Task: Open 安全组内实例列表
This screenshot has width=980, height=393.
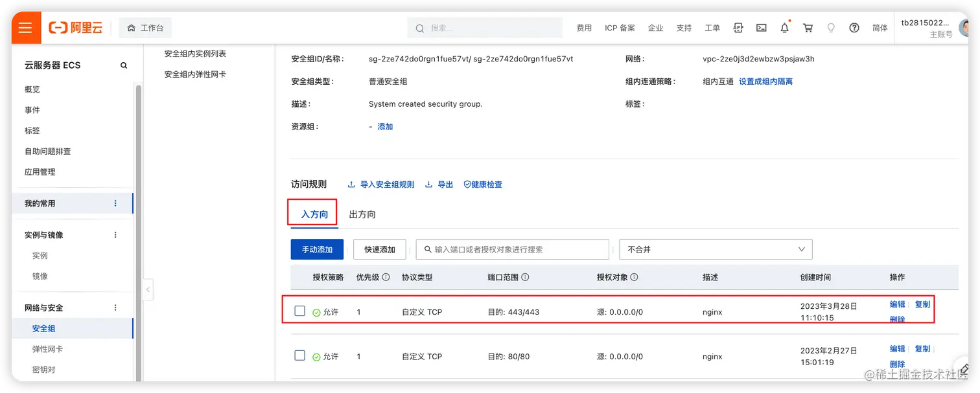Action: (195, 54)
